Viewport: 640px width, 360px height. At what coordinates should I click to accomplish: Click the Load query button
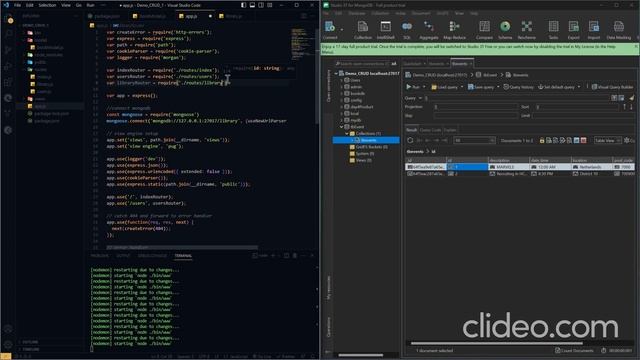444,87
